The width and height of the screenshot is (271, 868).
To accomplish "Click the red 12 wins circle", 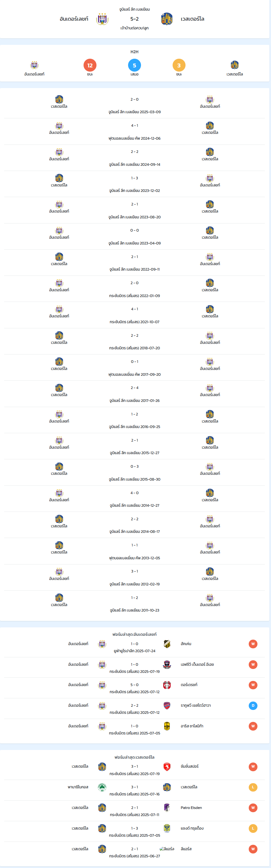I will 90,65.
